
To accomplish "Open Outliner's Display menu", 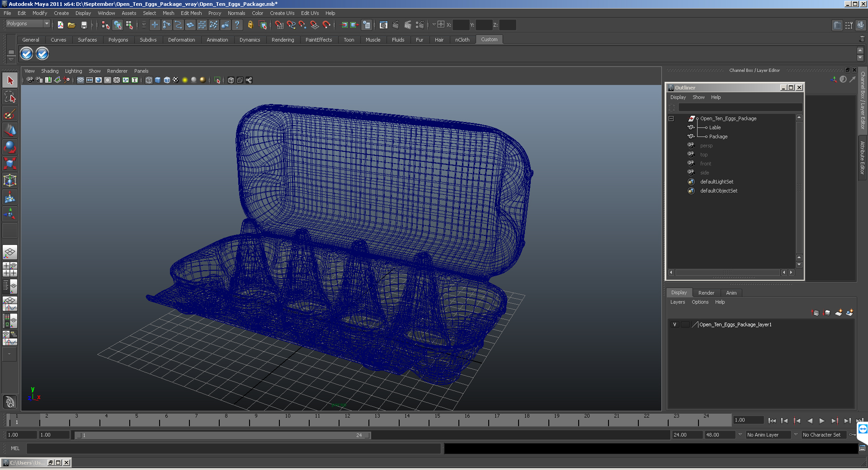I will pyautogui.click(x=678, y=97).
